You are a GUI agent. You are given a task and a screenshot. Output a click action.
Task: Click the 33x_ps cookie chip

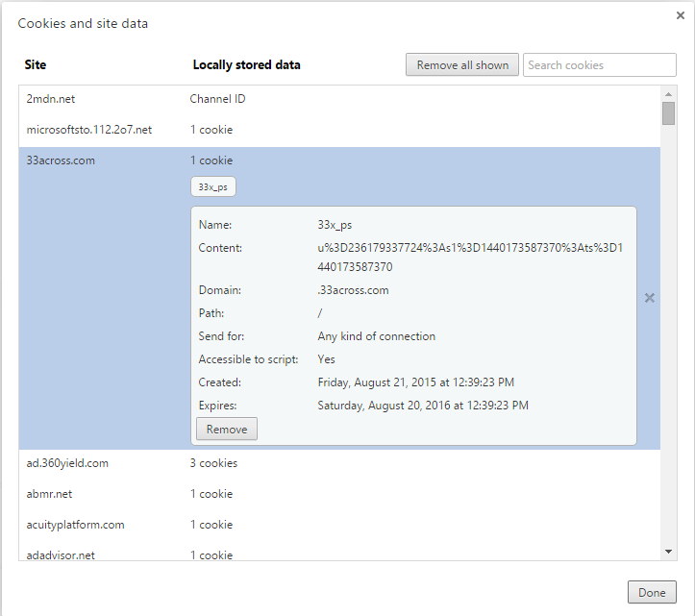(213, 187)
